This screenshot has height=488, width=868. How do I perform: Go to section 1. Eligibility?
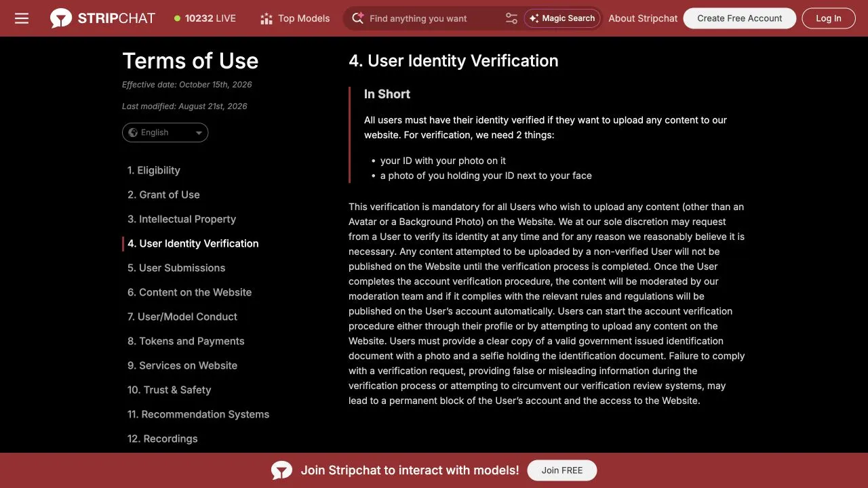pyautogui.click(x=154, y=170)
